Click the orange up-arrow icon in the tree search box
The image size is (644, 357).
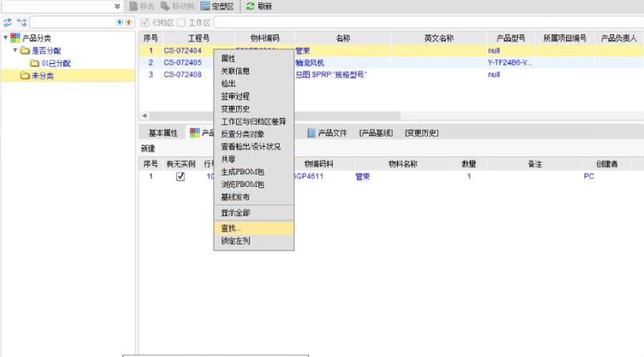[128, 23]
